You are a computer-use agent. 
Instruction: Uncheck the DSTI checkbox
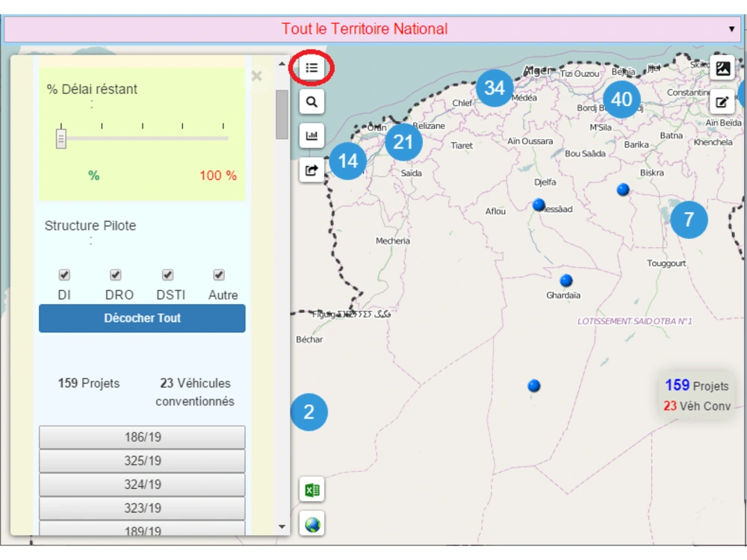(x=167, y=275)
